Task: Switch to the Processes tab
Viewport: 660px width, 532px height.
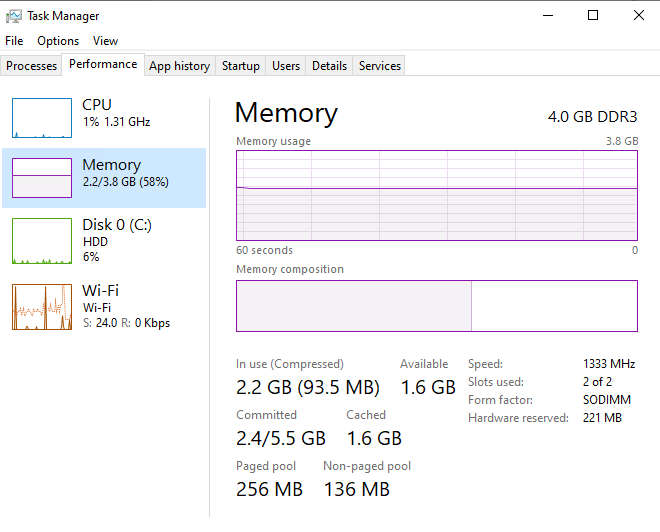Action: (31, 66)
